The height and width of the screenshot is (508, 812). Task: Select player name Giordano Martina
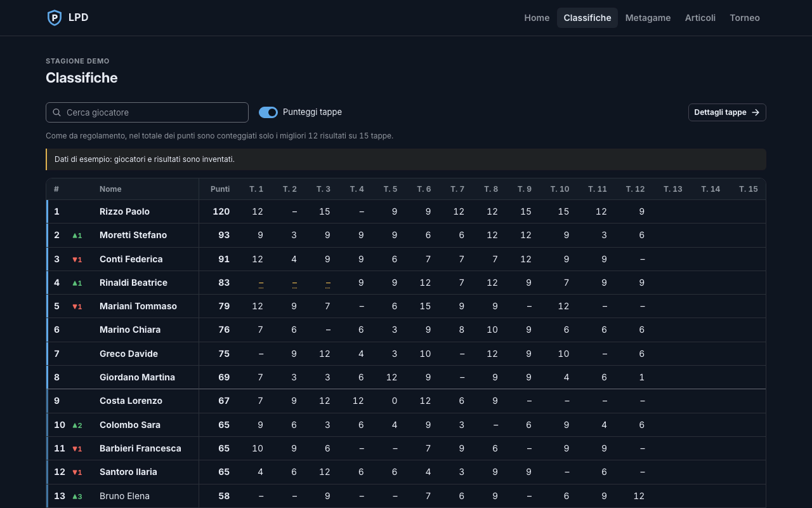pos(137,377)
